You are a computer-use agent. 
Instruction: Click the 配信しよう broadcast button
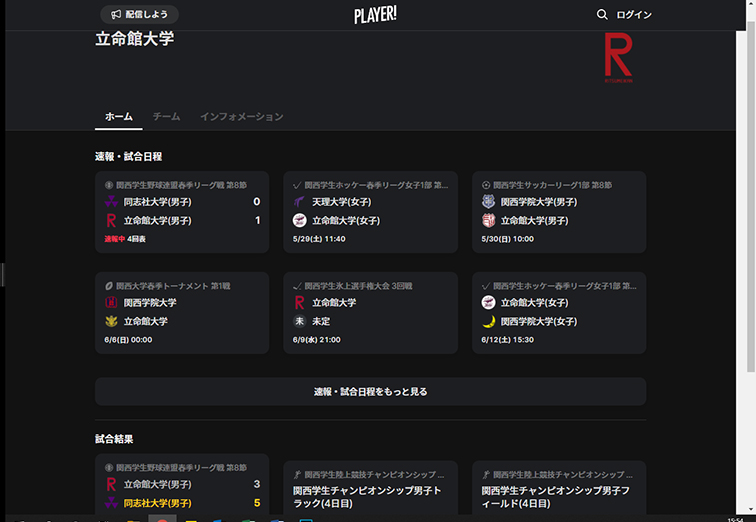139,14
